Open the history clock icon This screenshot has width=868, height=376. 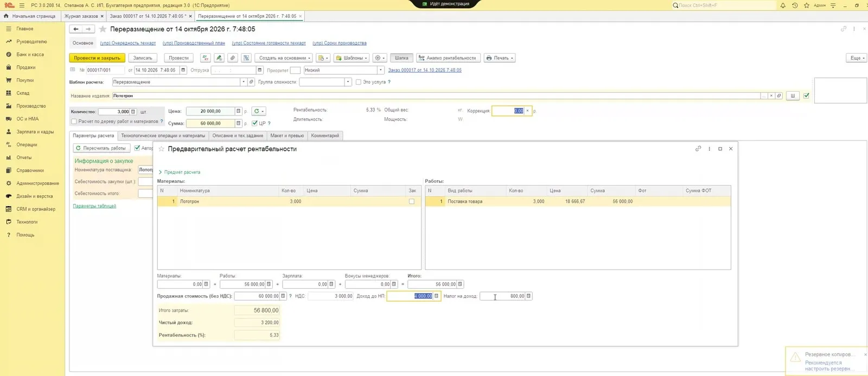pos(795,5)
